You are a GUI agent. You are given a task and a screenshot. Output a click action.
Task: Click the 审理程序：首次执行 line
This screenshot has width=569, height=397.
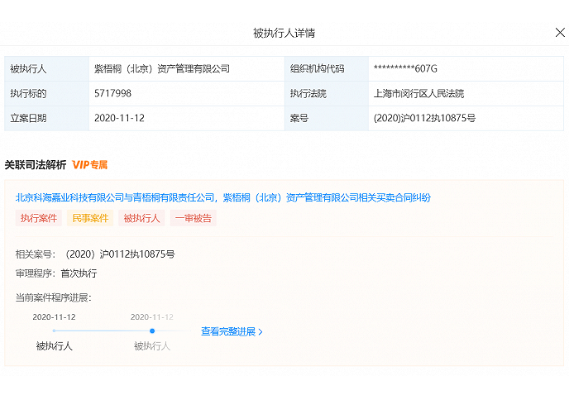(56, 273)
